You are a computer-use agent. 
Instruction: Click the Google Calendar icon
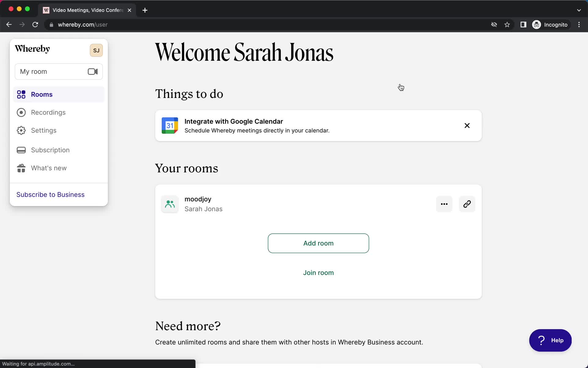pos(170,125)
